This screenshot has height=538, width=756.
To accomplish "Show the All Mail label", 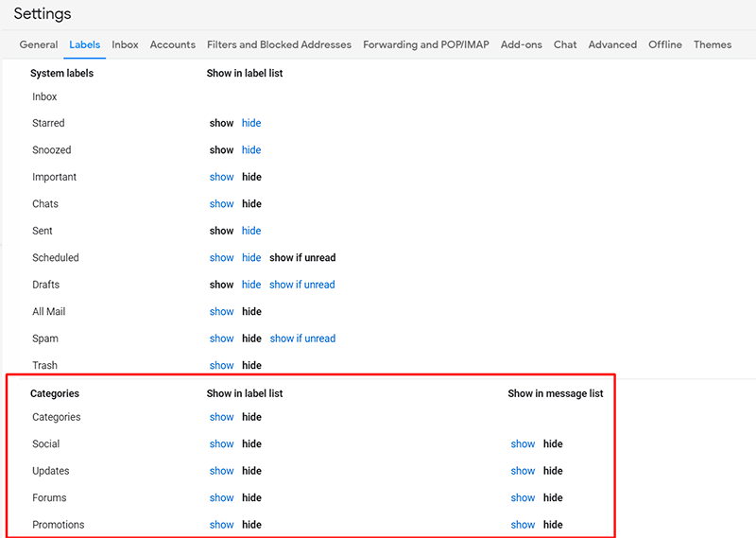I will (x=221, y=312).
